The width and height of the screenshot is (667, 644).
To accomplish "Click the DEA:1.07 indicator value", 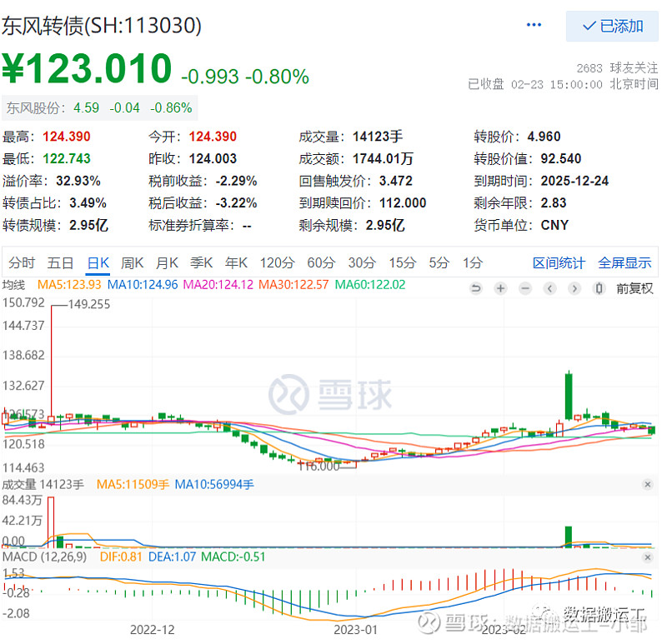I will pyautogui.click(x=172, y=557).
